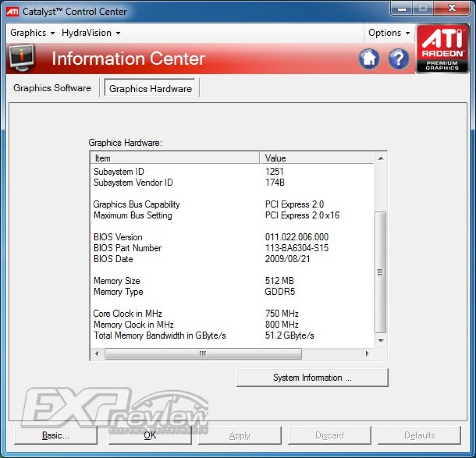Click the Item column header

pyautogui.click(x=175, y=158)
